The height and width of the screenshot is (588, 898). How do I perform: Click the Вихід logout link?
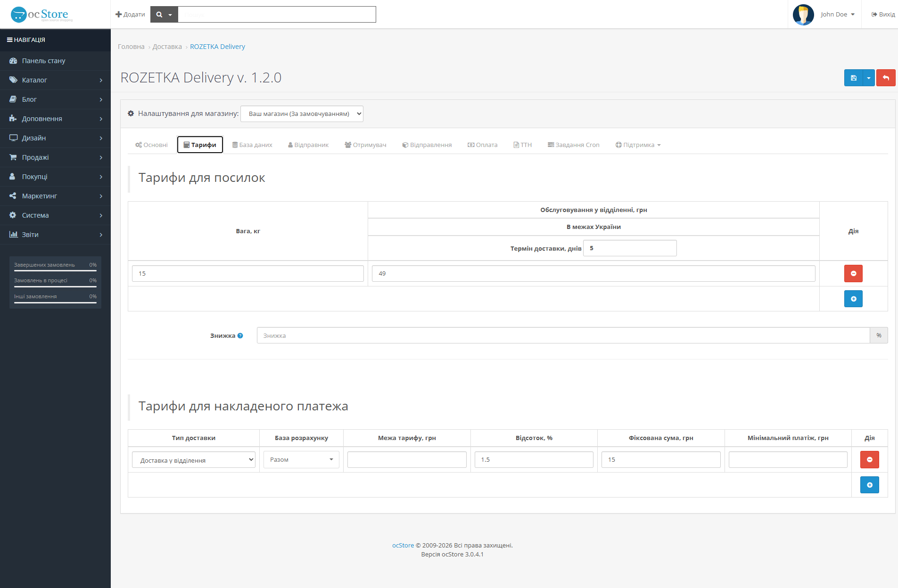click(883, 15)
